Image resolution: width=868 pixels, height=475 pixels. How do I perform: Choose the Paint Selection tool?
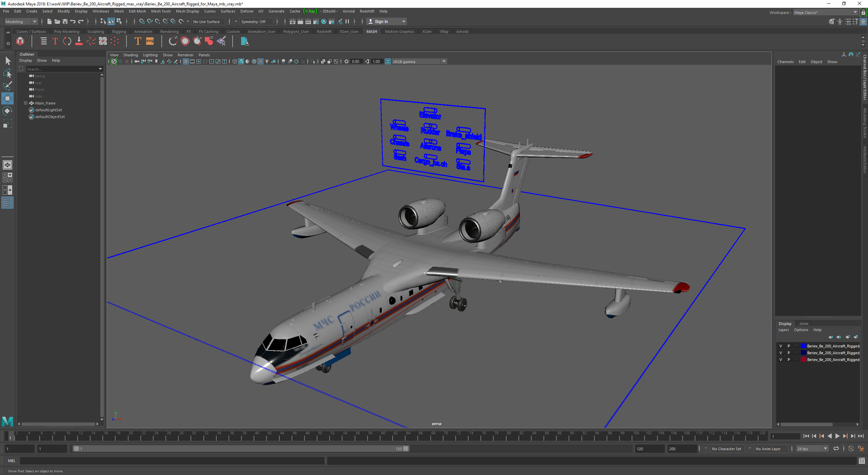point(7,85)
